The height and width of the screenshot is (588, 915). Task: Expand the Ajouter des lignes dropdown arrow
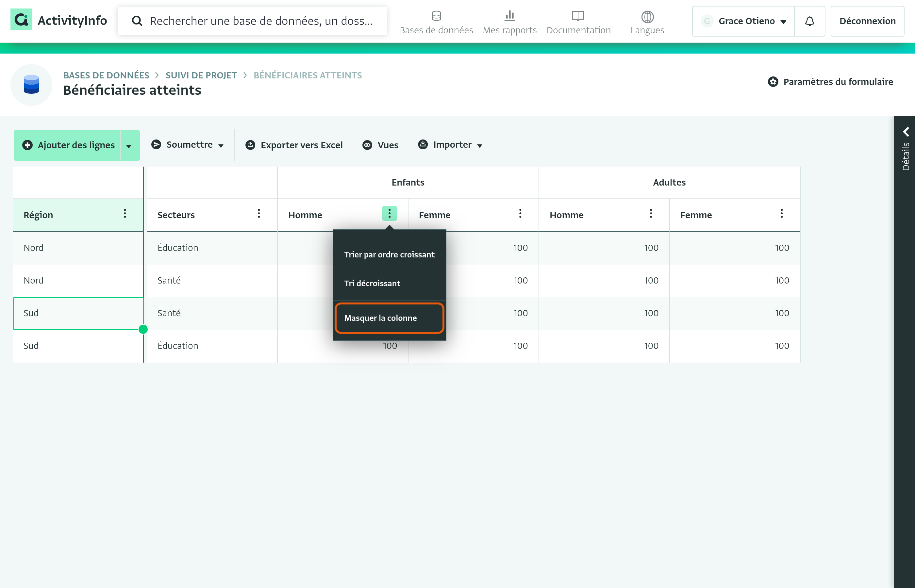click(x=129, y=145)
